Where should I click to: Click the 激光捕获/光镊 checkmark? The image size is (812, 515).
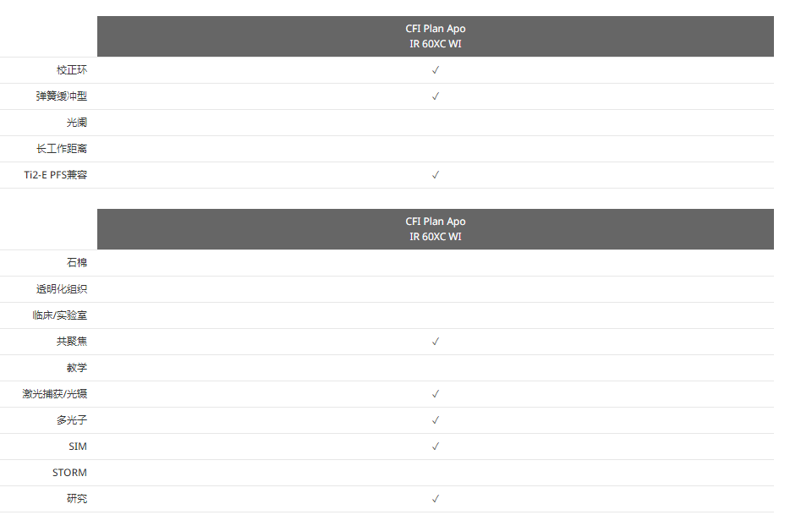pyautogui.click(x=436, y=394)
